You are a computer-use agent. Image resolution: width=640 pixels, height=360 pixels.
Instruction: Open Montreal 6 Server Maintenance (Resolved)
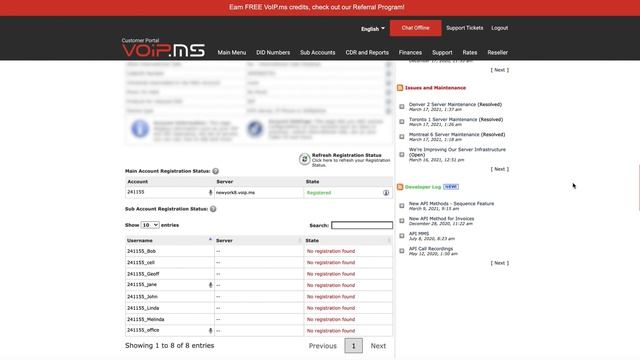457,135
